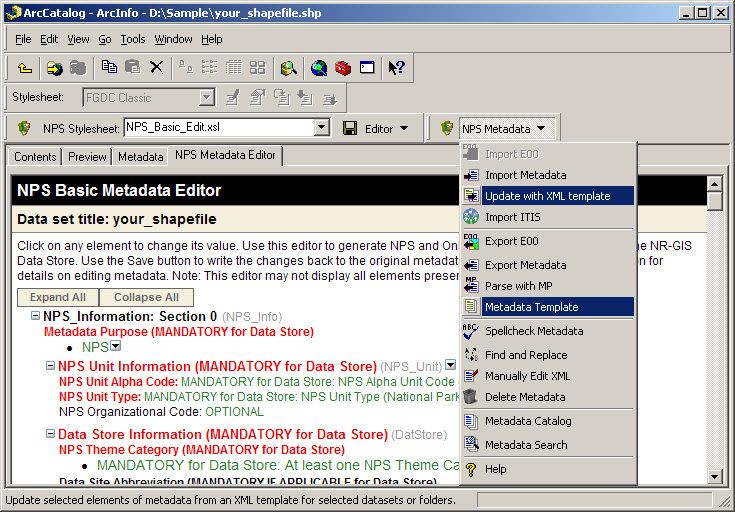Image resolution: width=735 pixels, height=512 pixels.
Task: Choose Parse with MP entry
Action: tap(548, 286)
